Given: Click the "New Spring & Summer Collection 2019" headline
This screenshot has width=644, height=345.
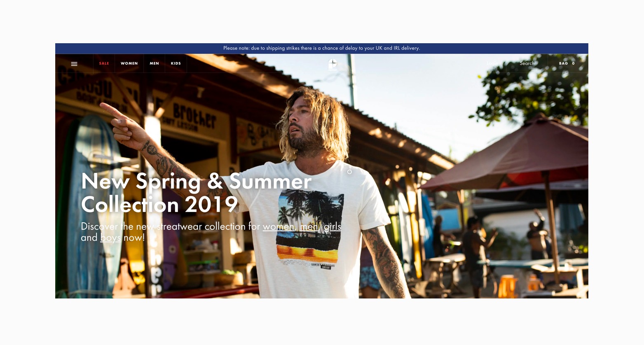Looking at the screenshot, I should pos(196,192).
